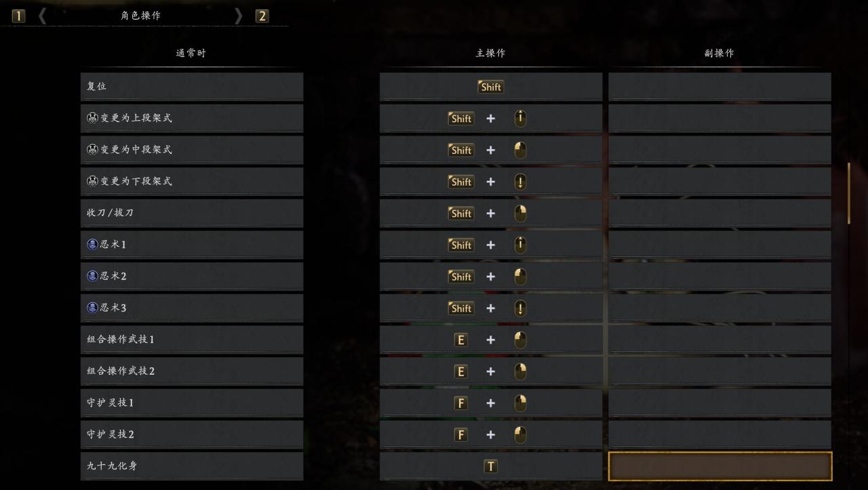Click the vertical scrollbar on the right edge
Screen dimensions: 868x490
point(848,193)
